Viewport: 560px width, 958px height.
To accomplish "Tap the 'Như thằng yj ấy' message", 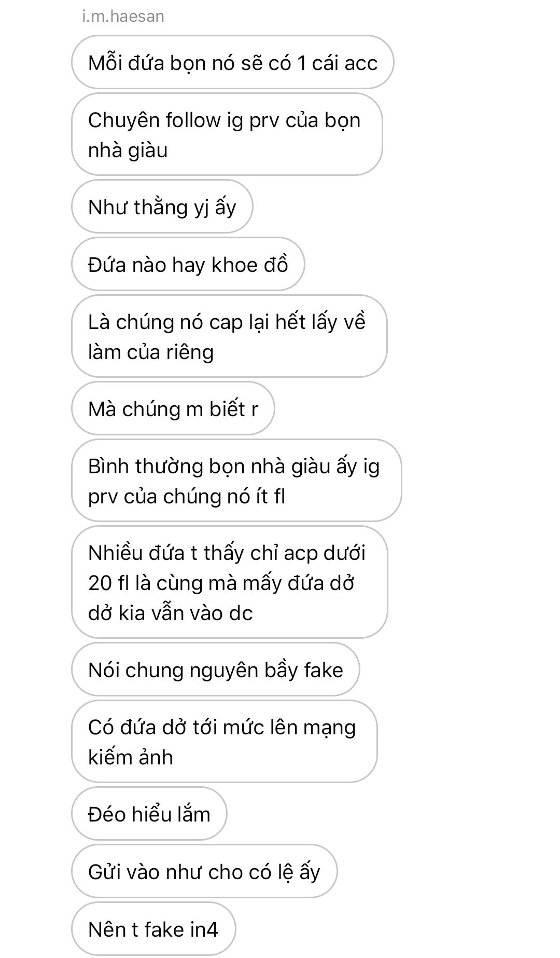I will coord(162,207).
